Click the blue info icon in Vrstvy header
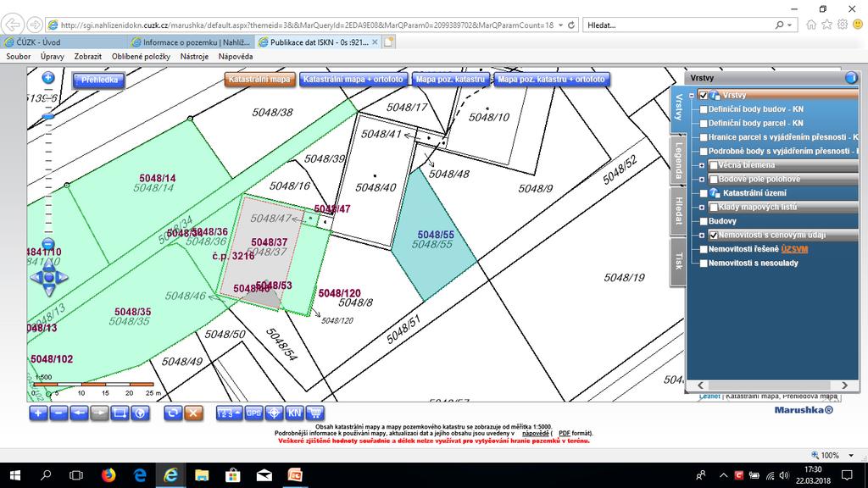The image size is (868, 488). pos(851,78)
